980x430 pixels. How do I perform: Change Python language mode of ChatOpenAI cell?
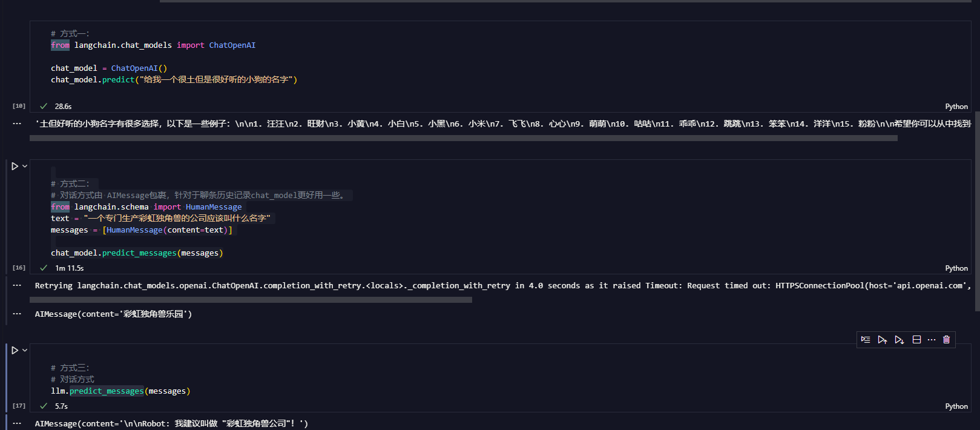(x=956, y=107)
